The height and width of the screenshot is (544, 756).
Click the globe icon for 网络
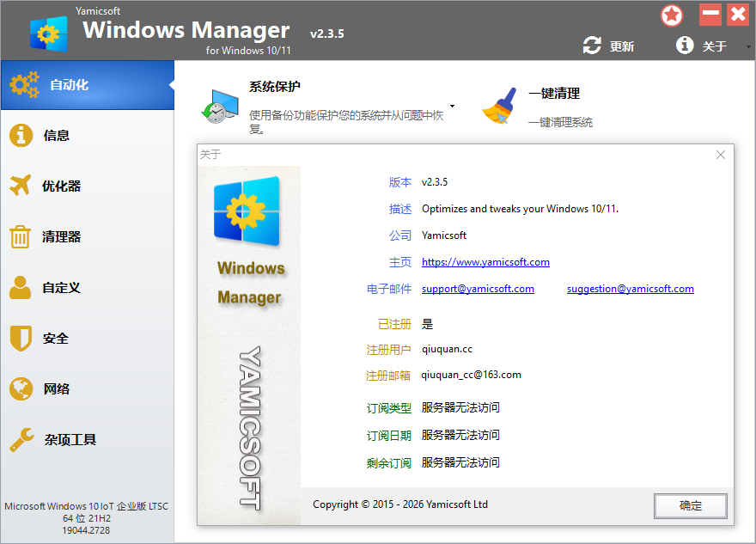coord(21,388)
